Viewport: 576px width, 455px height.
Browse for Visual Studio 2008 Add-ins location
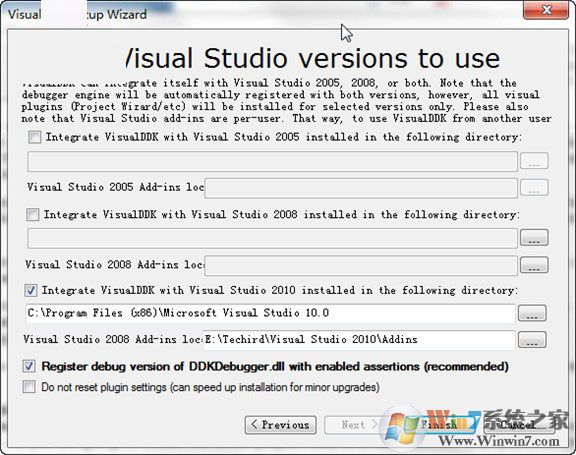coord(534,264)
